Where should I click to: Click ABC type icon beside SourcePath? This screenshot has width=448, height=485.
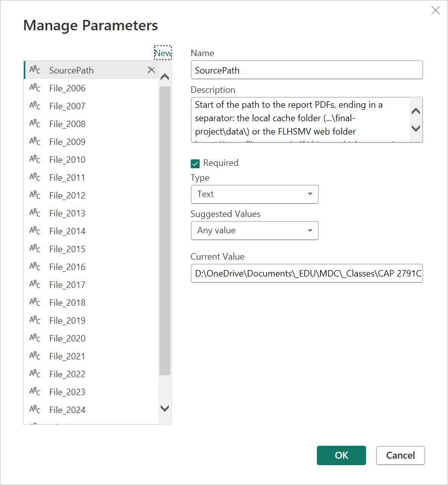pyautogui.click(x=35, y=70)
